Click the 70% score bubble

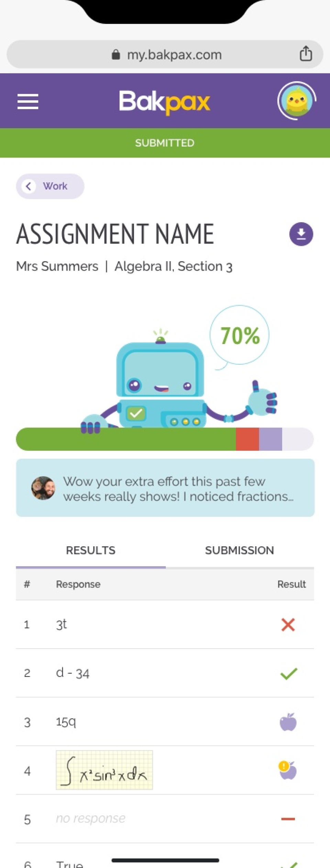[240, 335]
